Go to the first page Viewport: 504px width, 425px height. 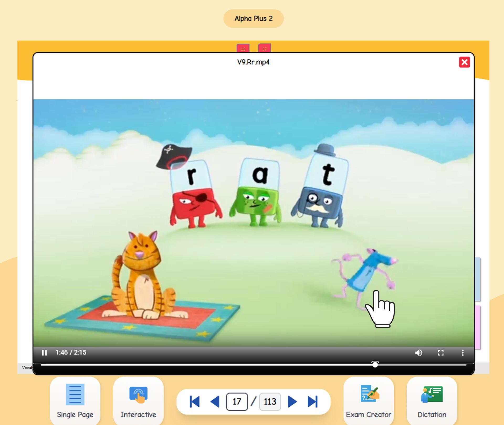[x=195, y=401]
